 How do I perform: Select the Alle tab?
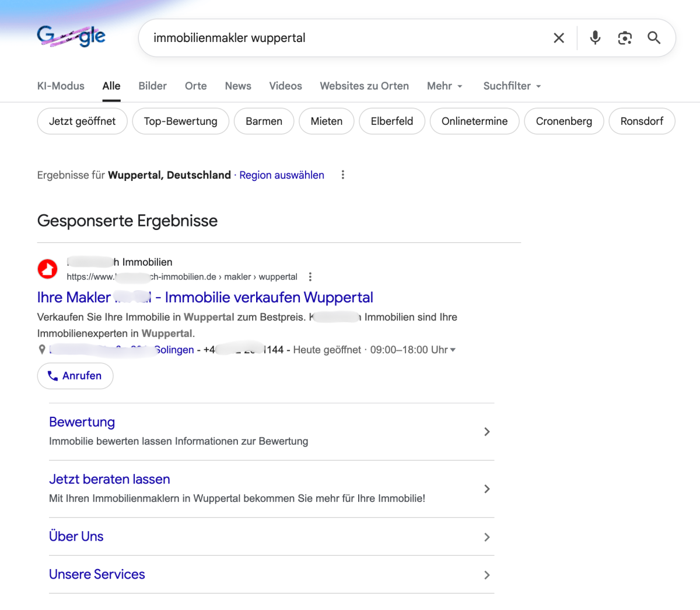click(111, 86)
